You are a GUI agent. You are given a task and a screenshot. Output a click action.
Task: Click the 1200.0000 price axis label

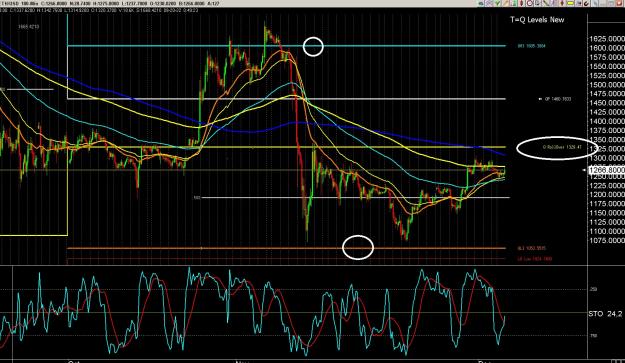coord(606,195)
